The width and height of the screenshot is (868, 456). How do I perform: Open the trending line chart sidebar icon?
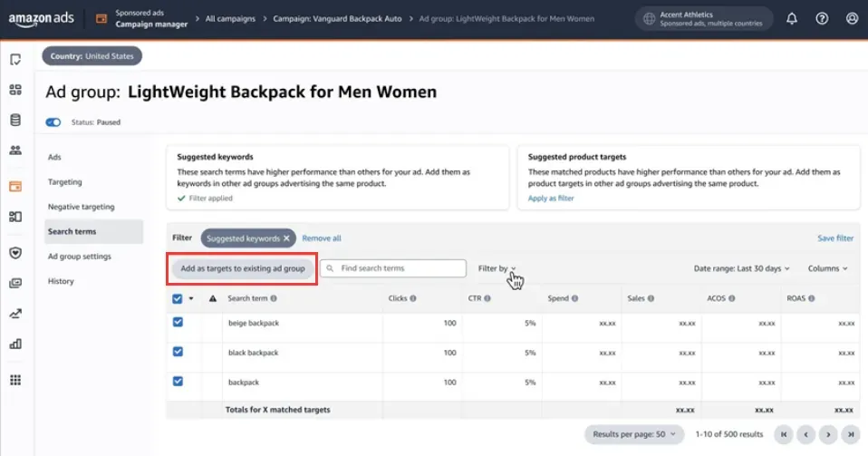coord(15,314)
